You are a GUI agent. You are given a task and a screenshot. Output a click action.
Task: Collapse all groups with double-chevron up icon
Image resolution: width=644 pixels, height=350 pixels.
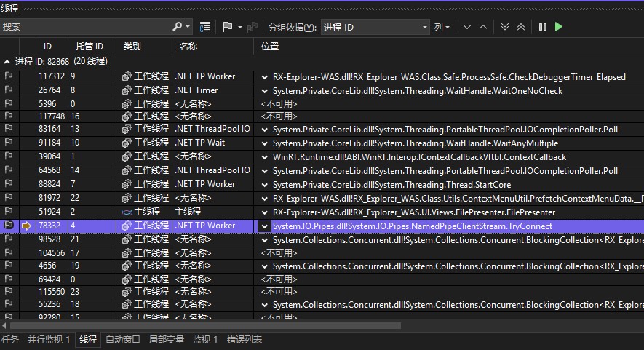521,27
